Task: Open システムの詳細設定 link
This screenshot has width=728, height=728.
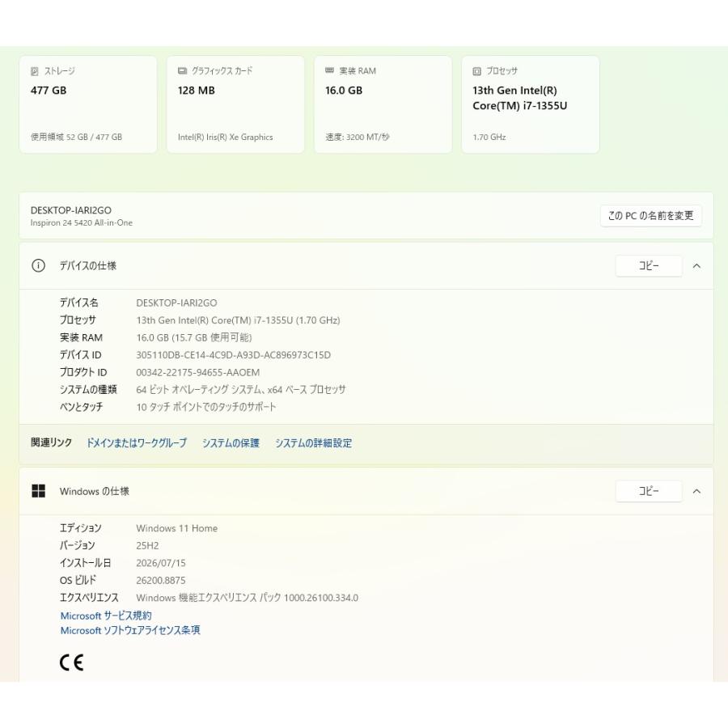Action: click(313, 443)
